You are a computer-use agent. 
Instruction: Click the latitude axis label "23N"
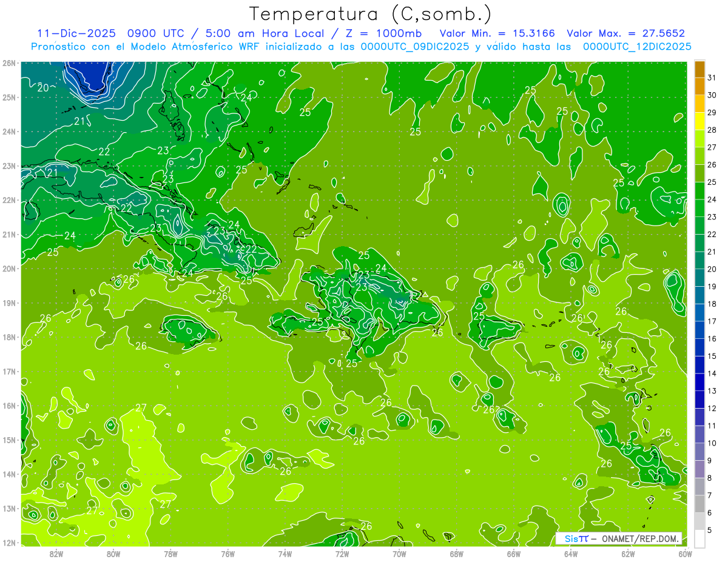[x=8, y=166]
